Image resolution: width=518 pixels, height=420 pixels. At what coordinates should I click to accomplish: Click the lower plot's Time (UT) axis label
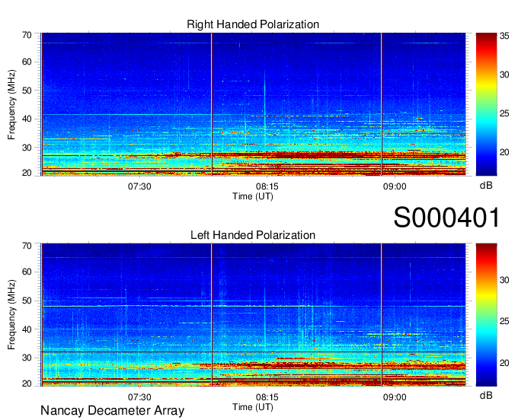click(x=253, y=407)
